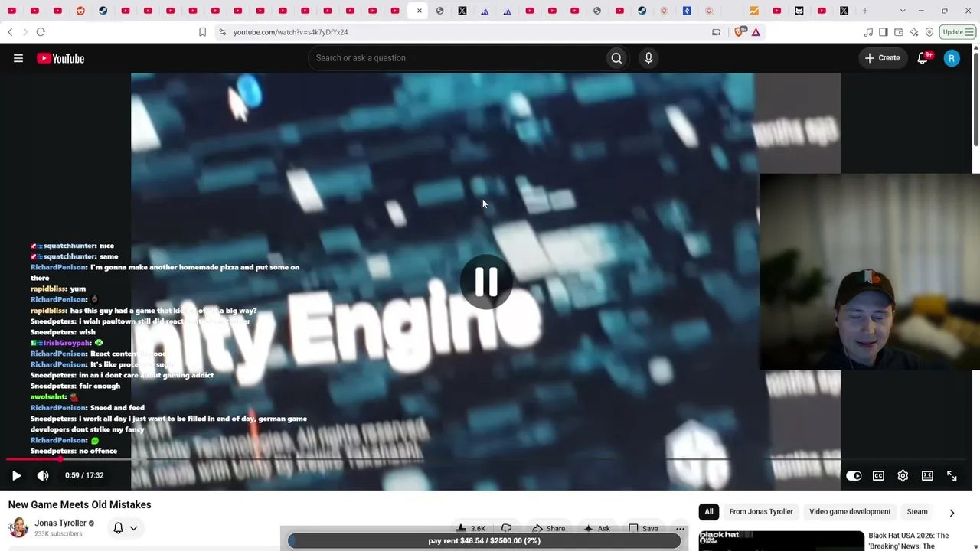980x551 pixels.
Task: Open more actions for the video
Action: [x=680, y=528]
